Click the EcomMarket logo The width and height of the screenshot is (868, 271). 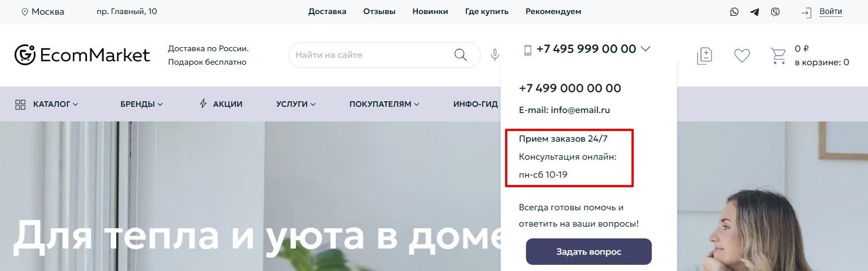[82, 55]
